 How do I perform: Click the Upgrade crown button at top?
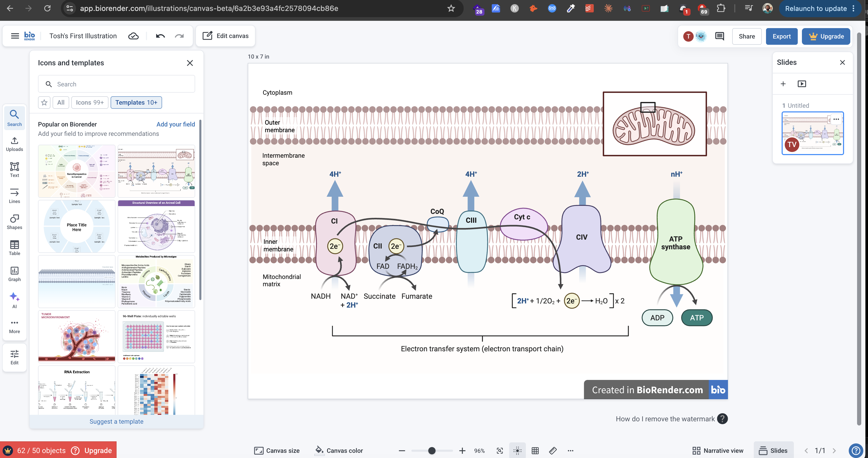[x=826, y=36]
